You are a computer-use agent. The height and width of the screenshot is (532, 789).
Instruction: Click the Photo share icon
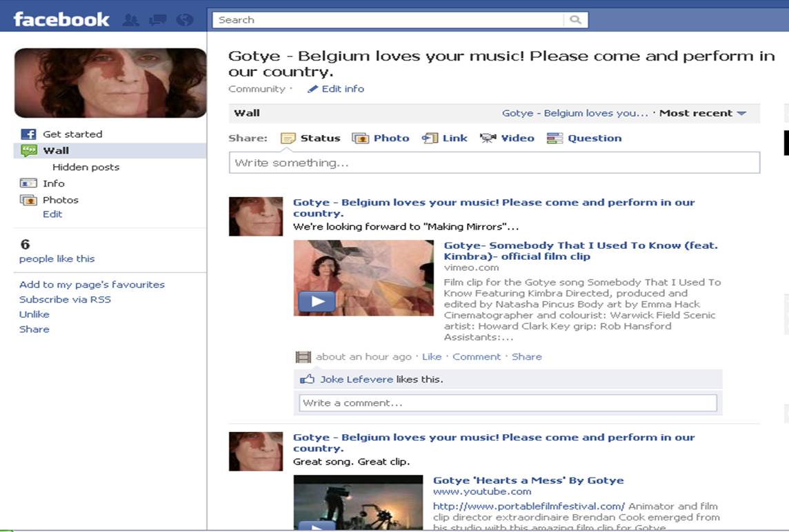pyautogui.click(x=360, y=139)
